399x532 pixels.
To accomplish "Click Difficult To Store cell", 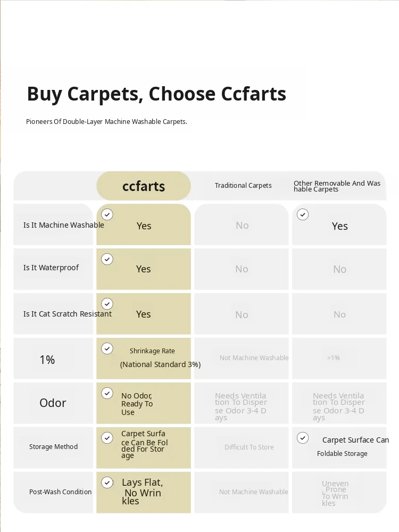I will (x=249, y=447).
